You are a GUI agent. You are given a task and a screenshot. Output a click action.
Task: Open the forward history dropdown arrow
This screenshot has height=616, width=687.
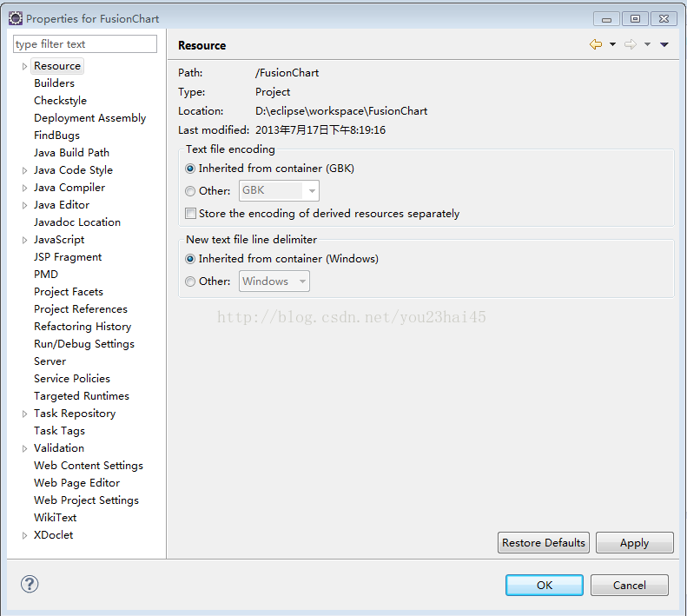647,44
